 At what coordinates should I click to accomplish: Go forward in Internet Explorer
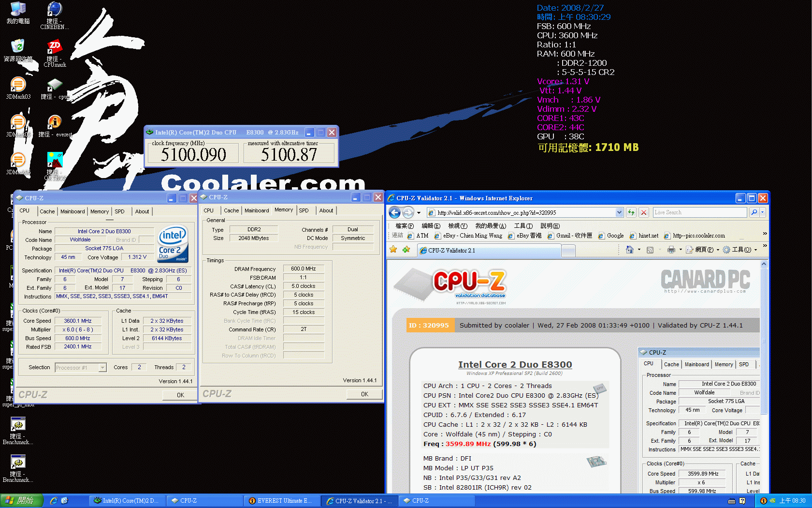[x=408, y=212]
